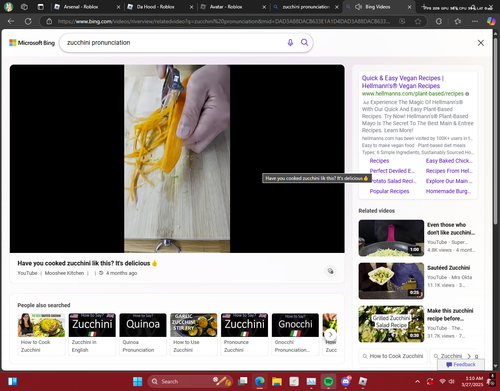Switch to the Da Hood - Roblox tab
The image size is (500, 391).
155,7
